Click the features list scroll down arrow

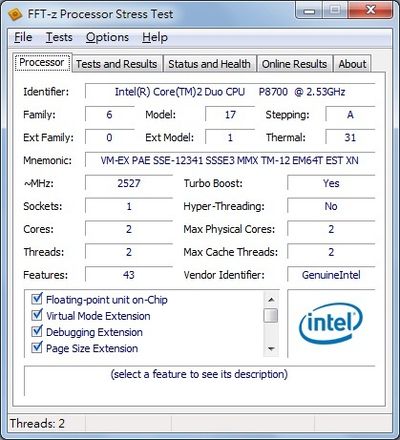[271, 349]
